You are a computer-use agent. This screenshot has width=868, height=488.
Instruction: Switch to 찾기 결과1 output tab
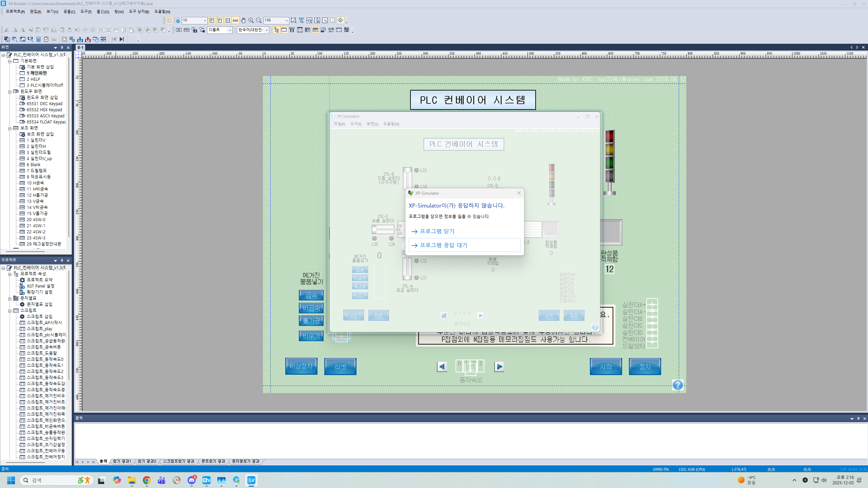tap(122, 461)
